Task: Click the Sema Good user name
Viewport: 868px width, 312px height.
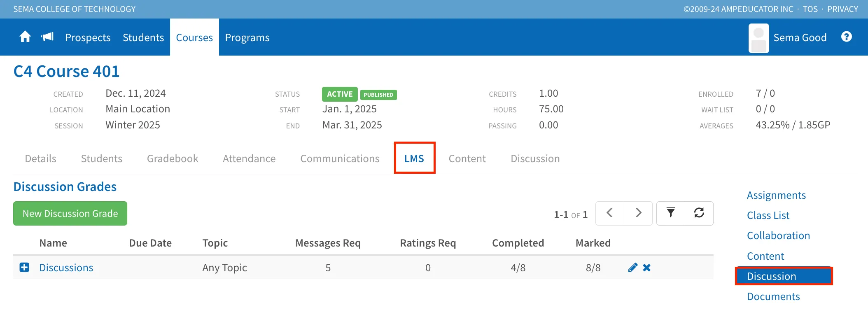Action: tap(800, 37)
